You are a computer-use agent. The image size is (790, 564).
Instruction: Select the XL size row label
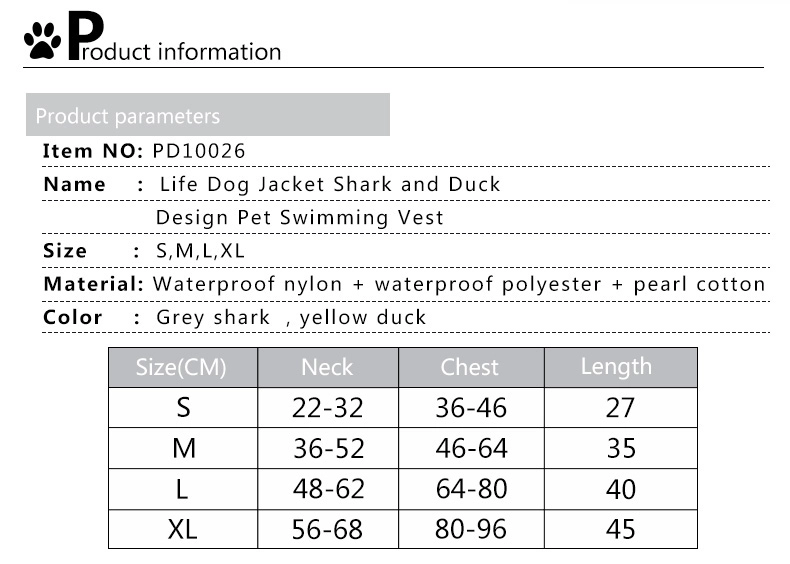pos(182,529)
